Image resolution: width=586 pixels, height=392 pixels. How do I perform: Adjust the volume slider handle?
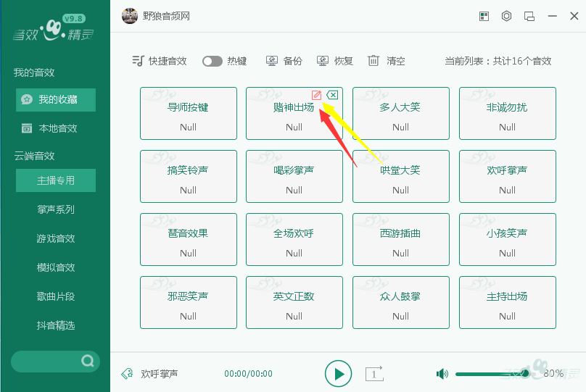pos(525,373)
